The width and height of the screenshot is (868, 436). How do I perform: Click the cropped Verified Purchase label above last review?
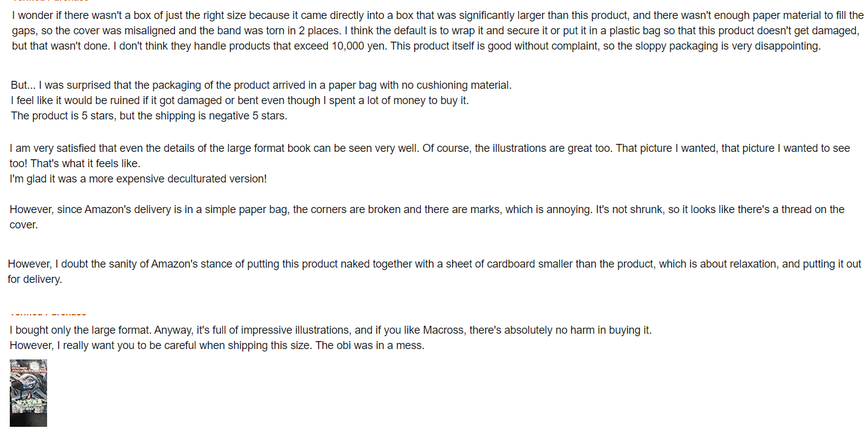coord(48,314)
